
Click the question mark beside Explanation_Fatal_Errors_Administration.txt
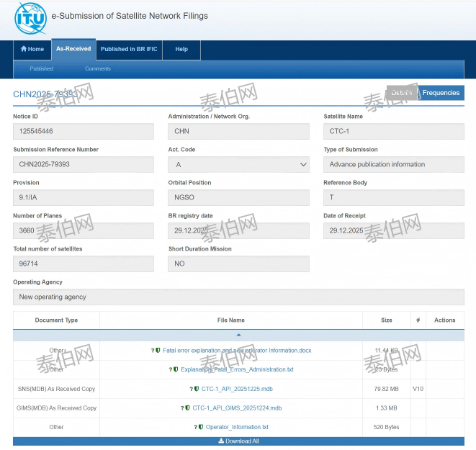click(170, 369)
